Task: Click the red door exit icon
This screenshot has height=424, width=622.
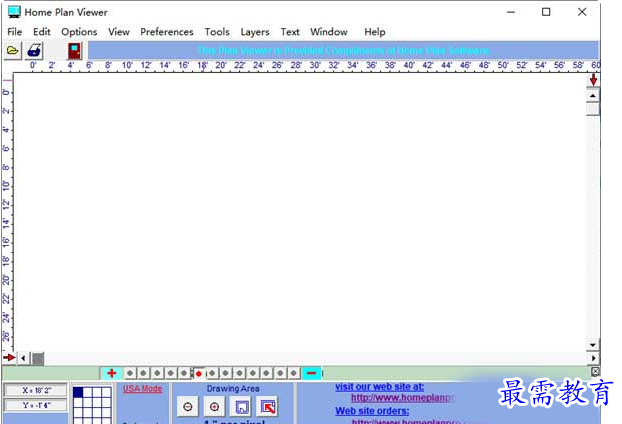Action: pyautogui.click(x=74, y=51)
